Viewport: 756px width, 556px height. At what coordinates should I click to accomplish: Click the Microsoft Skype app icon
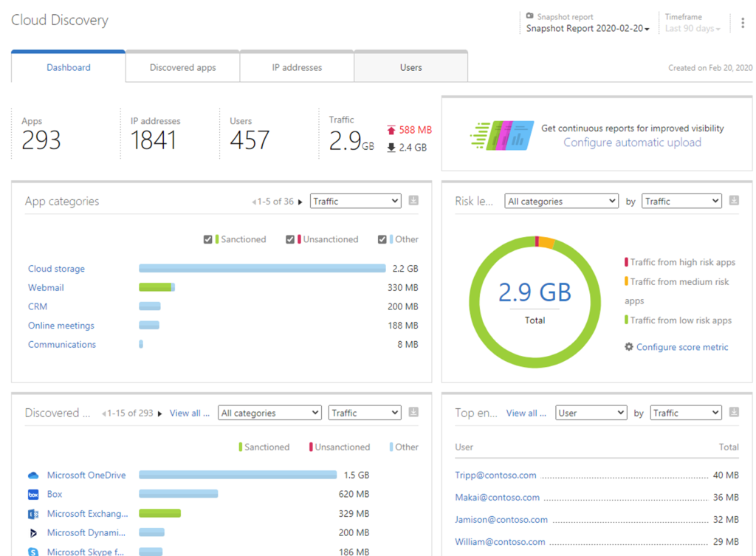[x=33, y=552]
